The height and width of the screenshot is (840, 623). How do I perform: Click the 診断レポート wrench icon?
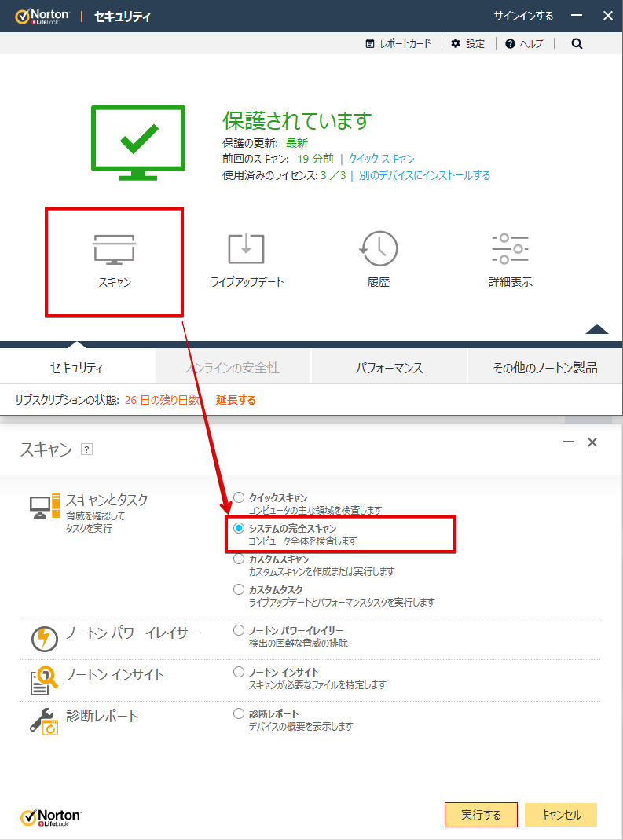pyautogui.click(x=44, y=721)
